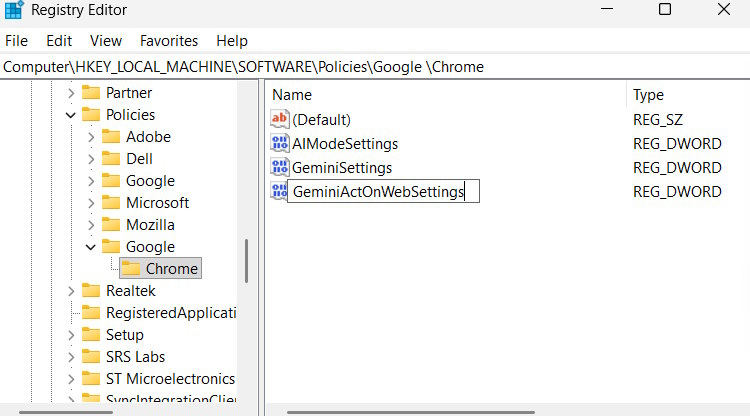Expand the Setup key
The width and height of the screenshot is (750, 416).
[71, 335]
